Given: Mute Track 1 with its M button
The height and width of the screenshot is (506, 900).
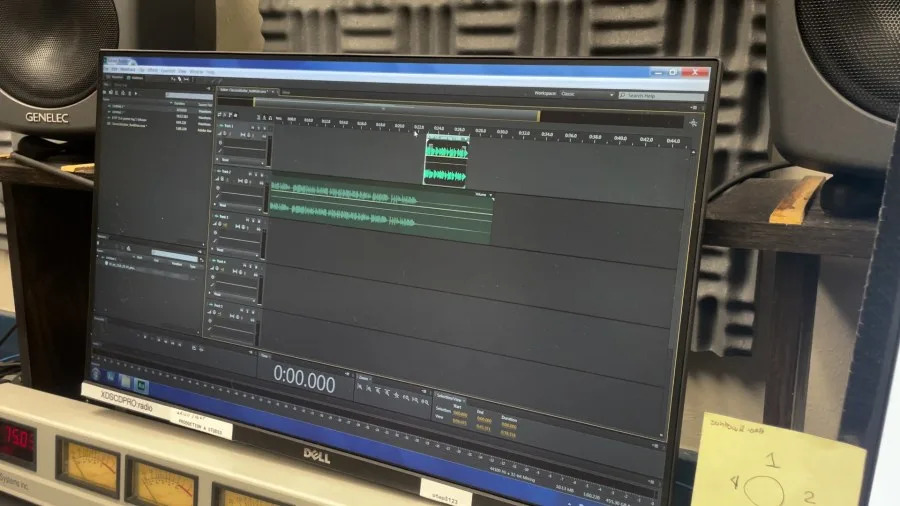Looking at the screenshot, I should tap(253, 128).
